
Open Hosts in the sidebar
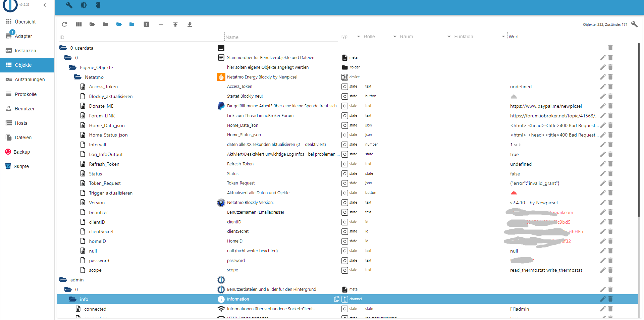(x=28, y=123)
